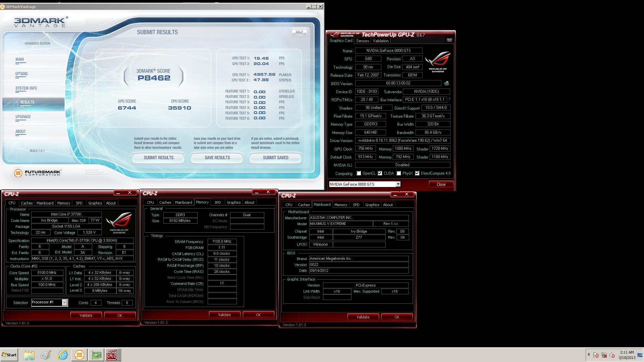Click OK in the left CPU-Z window
The height and width of the screenshot is (362, 644).
click(x=120, y=315)
